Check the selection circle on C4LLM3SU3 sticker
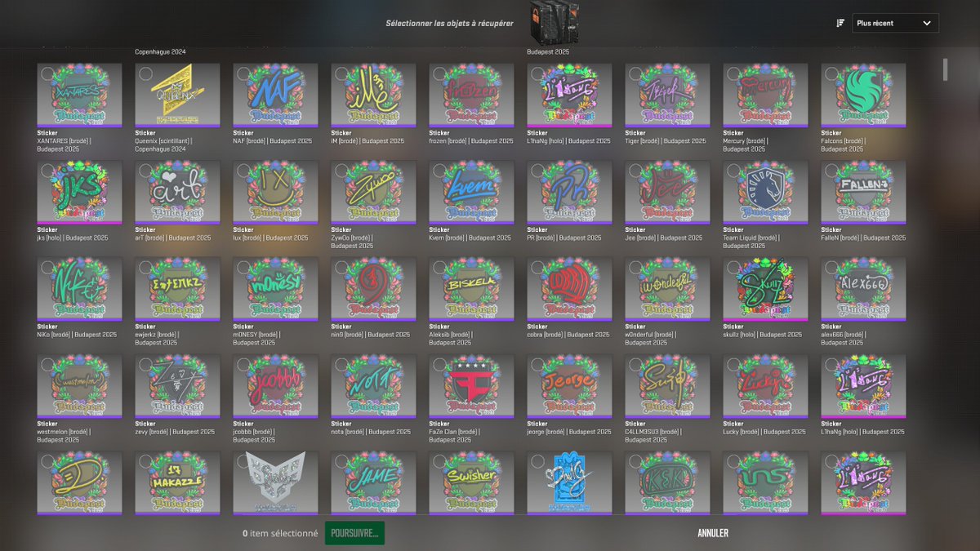This screenshot has height=551, width=980. (x=635, y=365)
